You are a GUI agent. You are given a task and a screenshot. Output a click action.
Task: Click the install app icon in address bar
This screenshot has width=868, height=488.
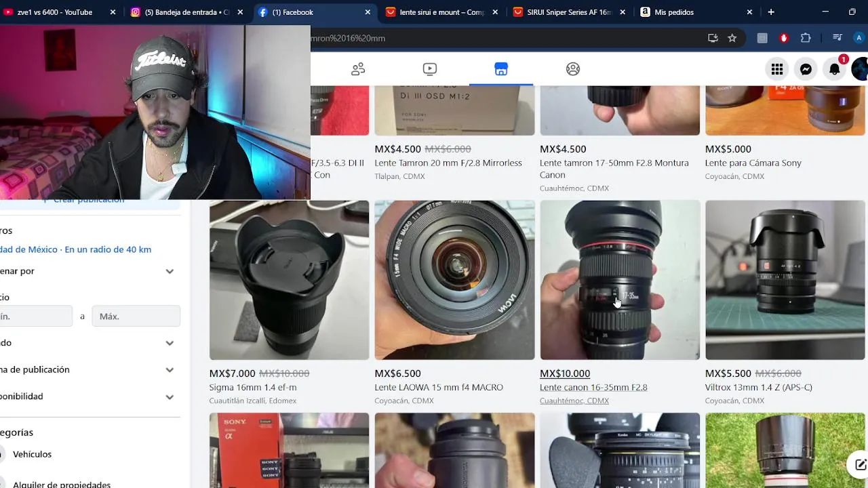pos(713,38)
